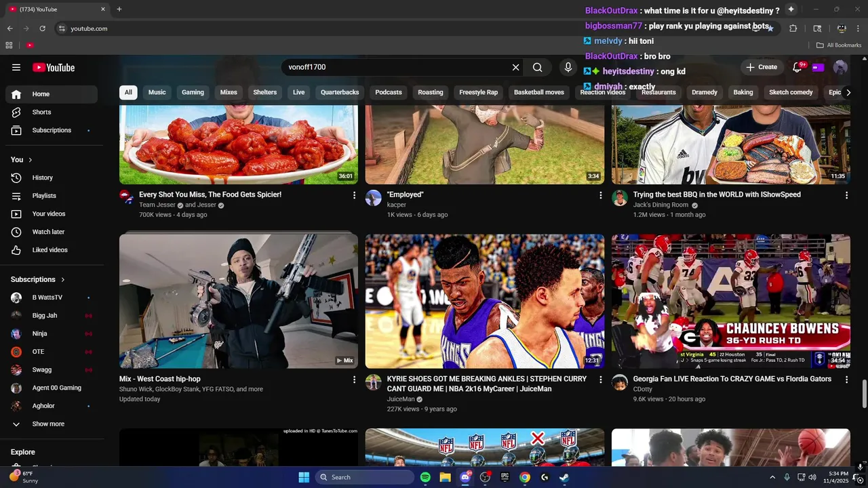The image size is (868, 488).
Task: Expand the You section chevron
Action: (x=31, y=160)
